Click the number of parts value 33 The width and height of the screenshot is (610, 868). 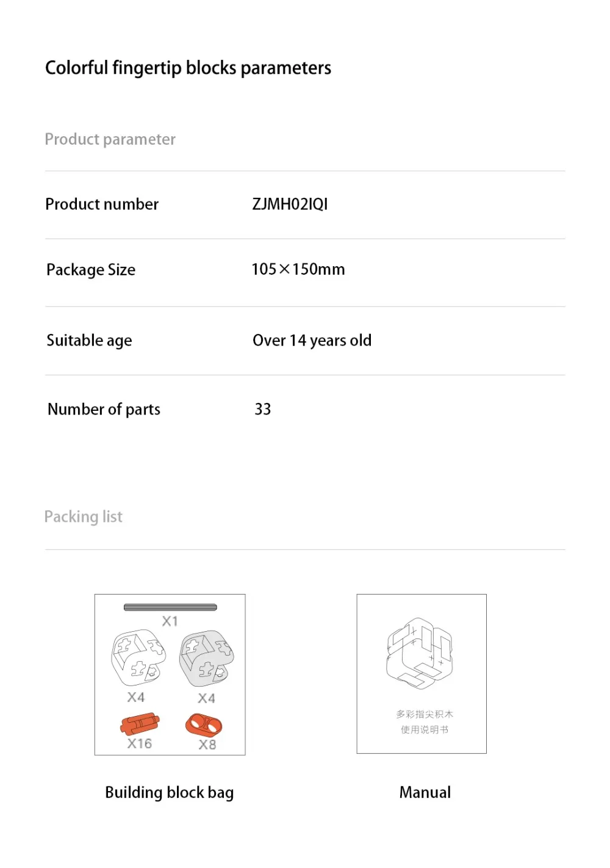click(x=263, y=409)
